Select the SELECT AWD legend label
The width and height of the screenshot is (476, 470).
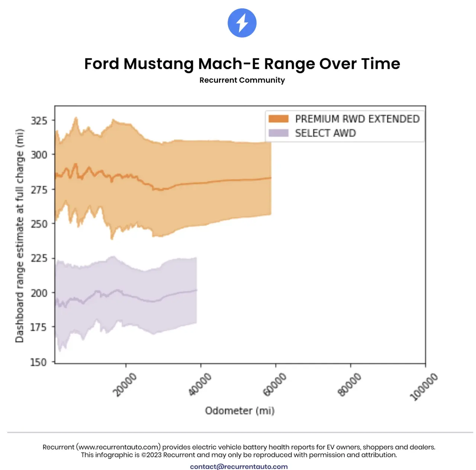325,133
